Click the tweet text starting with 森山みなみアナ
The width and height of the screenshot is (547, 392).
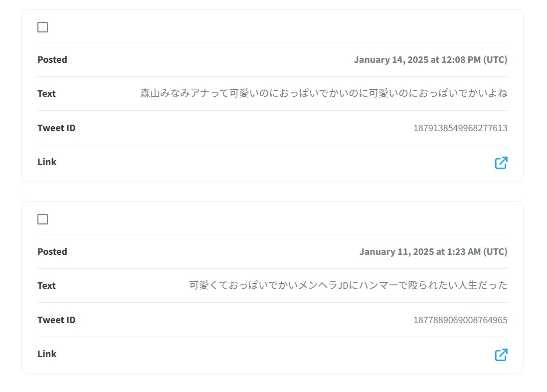[324, 93]
